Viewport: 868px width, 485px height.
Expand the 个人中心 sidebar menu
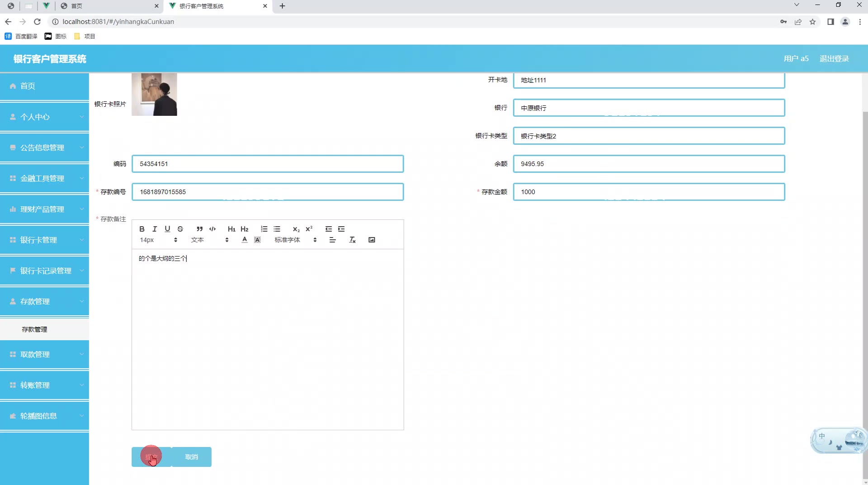(44, 117)
